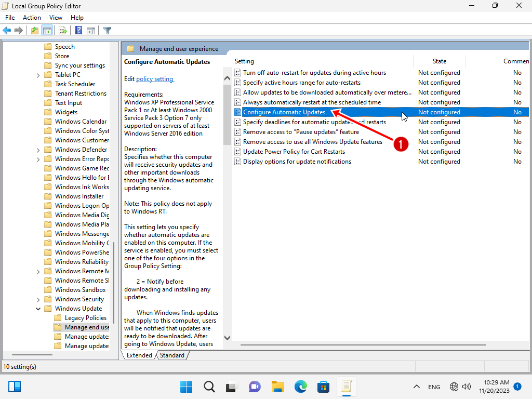Open the blue Help question-mark icon

78,31
